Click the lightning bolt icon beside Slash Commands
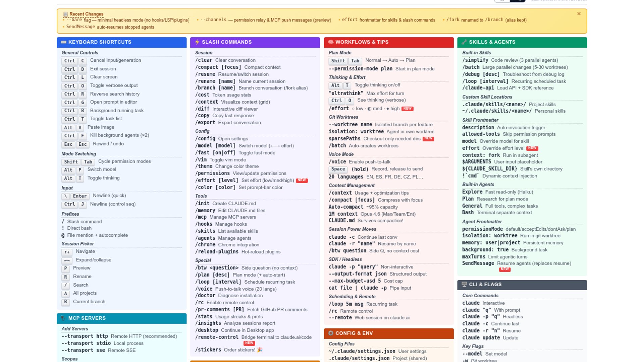 [197, 42]
